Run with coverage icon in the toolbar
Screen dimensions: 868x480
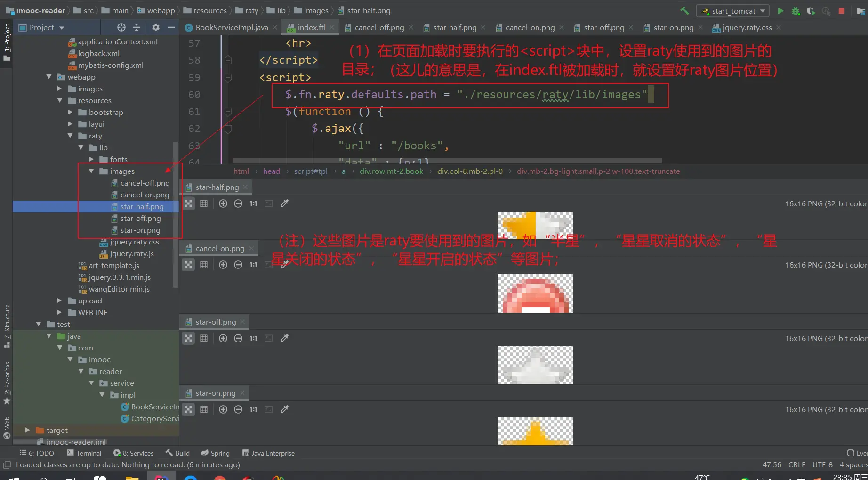[811, 10]
